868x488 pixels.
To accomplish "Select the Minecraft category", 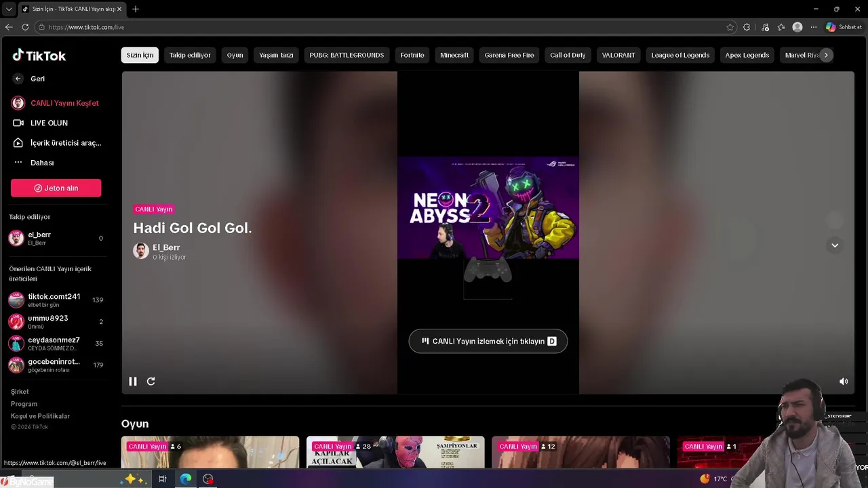I will coord(454,55).
